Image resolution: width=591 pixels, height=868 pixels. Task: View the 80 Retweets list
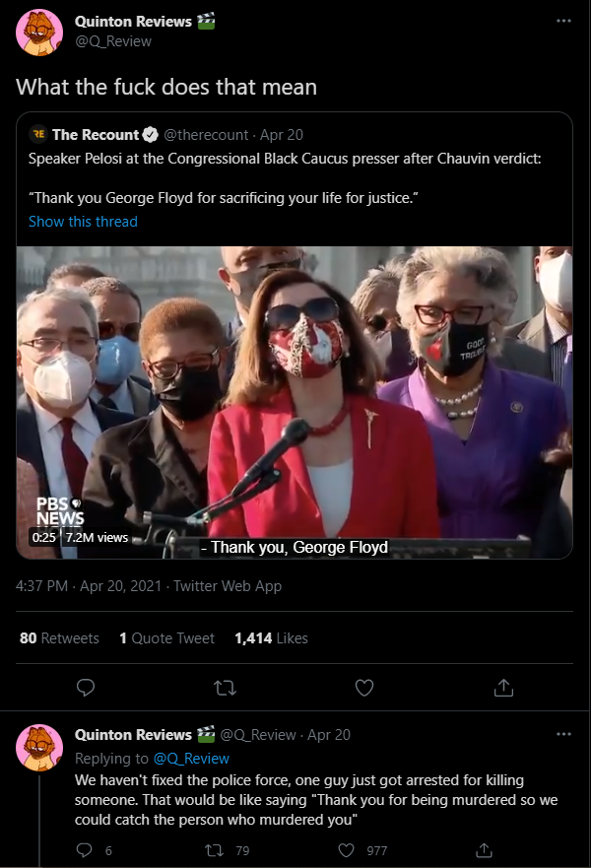point(59,638)
